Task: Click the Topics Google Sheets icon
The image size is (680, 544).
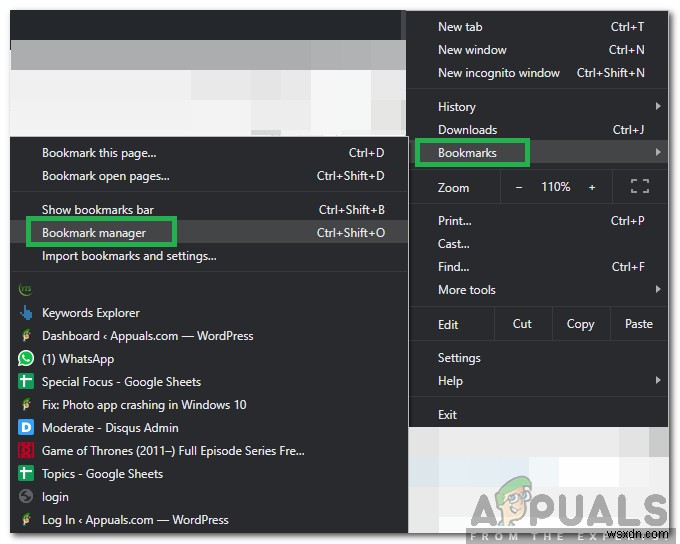Action: tap(26, 473)
